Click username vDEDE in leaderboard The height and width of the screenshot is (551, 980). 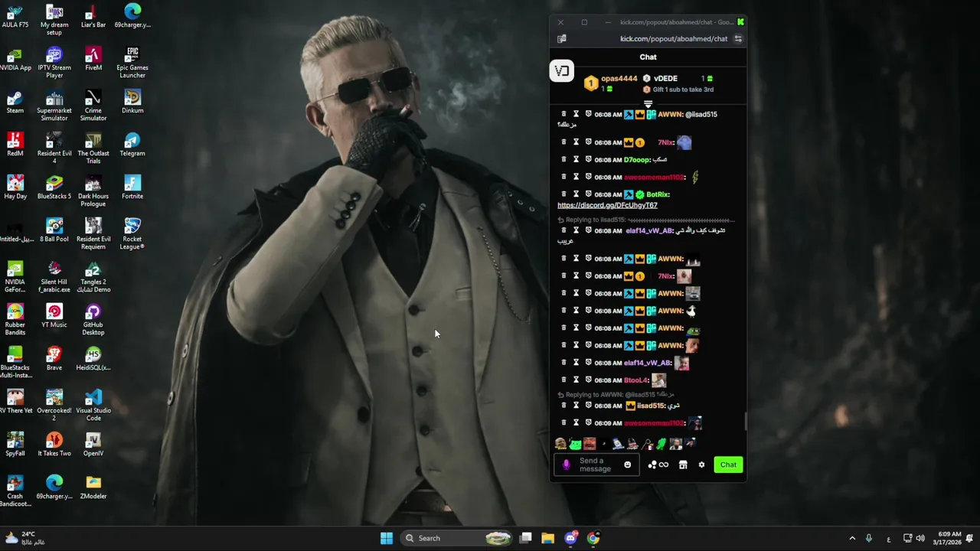[665, 78]
